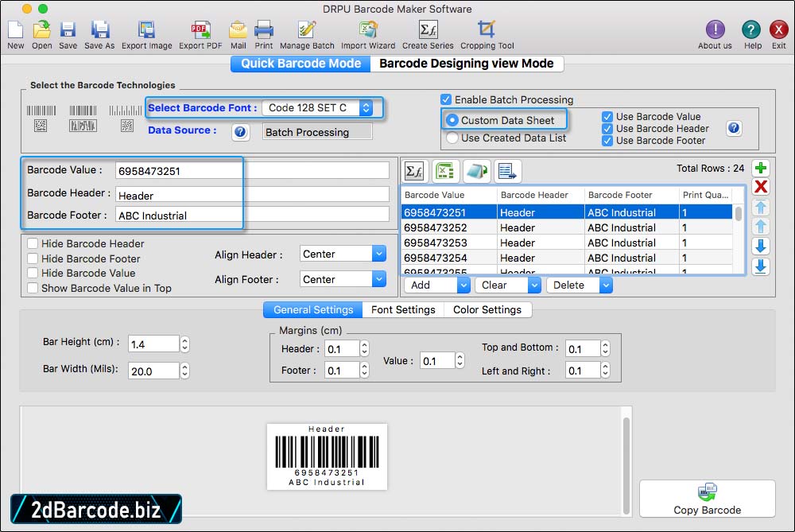Adjust Header margin stepper
The image size is (795, 532).
click(364, 349)
